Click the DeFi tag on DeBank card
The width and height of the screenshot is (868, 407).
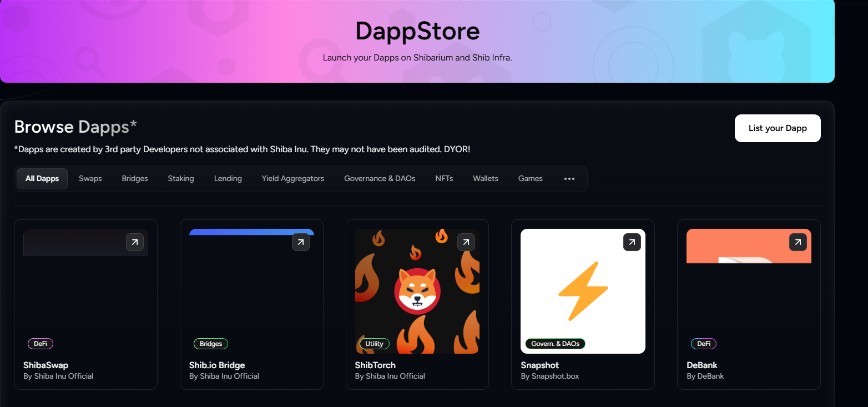click(x=703, y=344)
